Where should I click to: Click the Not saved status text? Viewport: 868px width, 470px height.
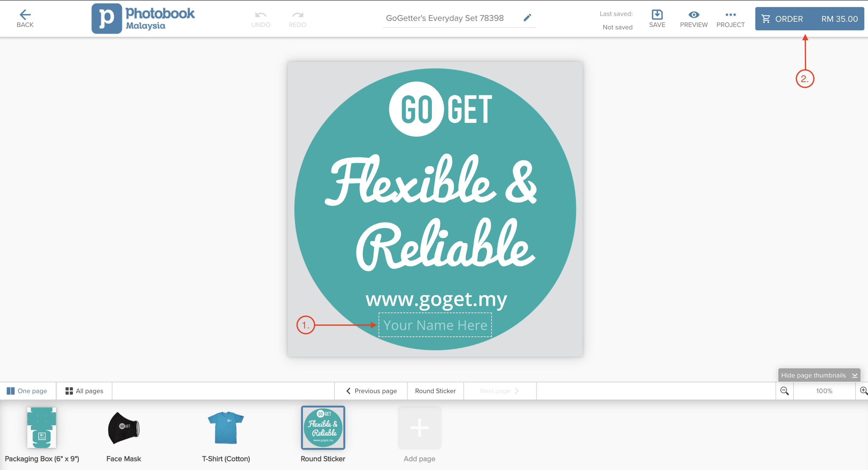617,27
